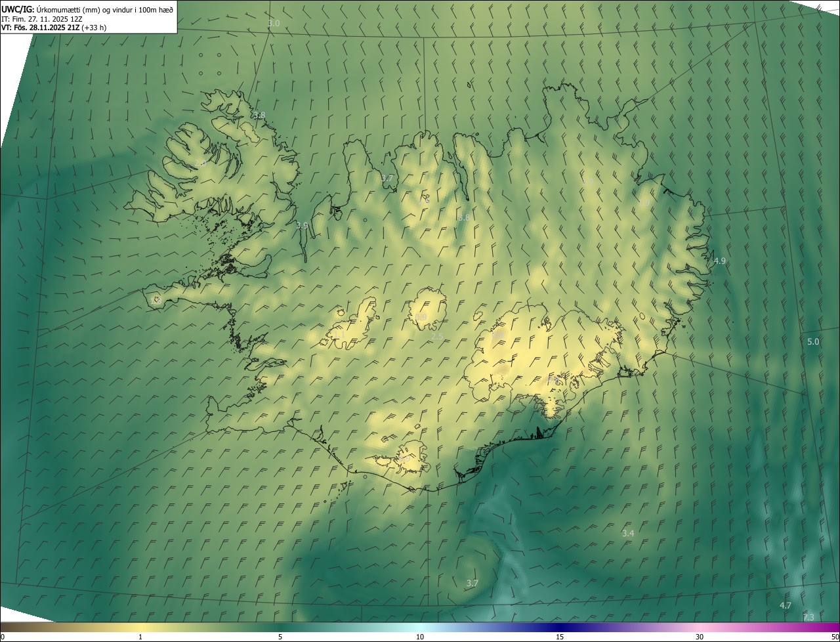
Task: Click the 4.9 value label off the coast
Action: pyautogui.click(x=719, y=261)
